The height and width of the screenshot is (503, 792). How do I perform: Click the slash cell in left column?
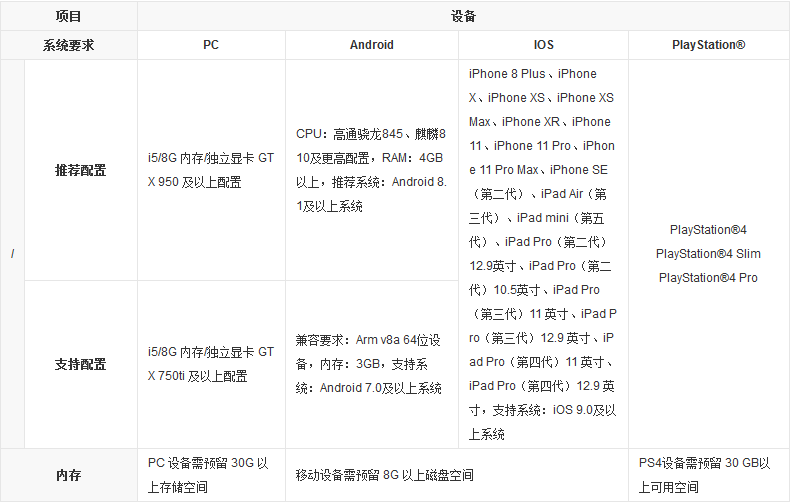pyautogui.click(x=13, y=254)
